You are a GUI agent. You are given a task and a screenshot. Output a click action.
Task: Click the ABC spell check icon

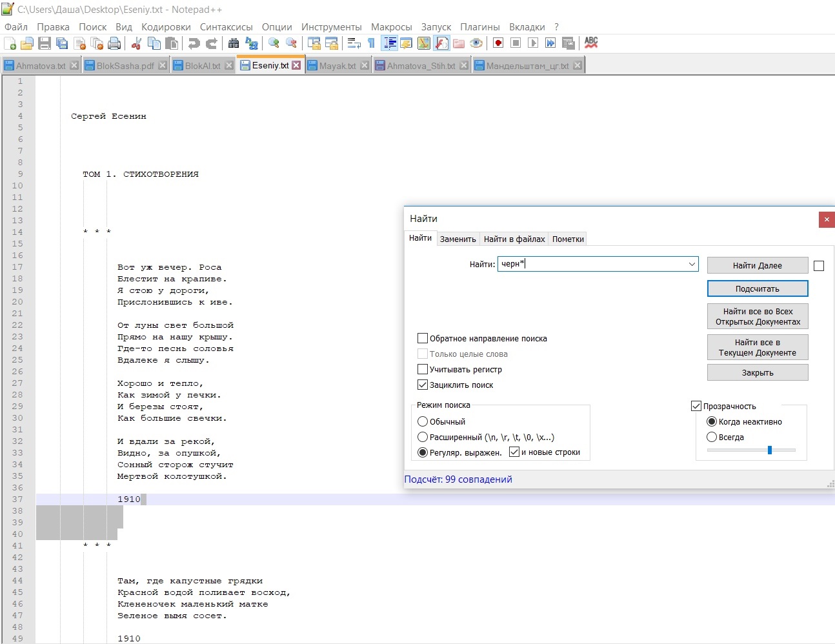pyautogui.click(x=591, y=43)
